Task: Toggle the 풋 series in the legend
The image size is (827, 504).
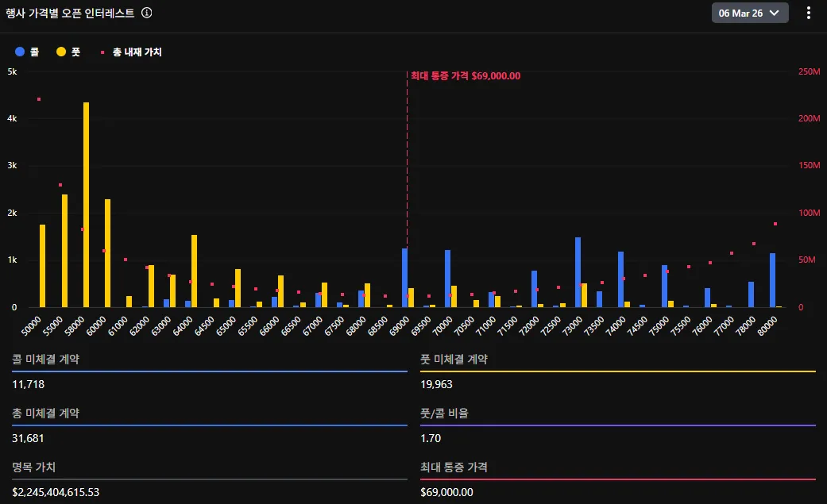Action: [x=68, y=52]
